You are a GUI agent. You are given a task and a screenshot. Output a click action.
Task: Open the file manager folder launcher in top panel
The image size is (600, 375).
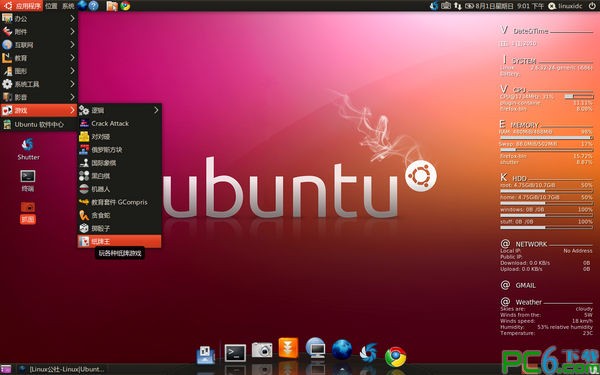[x=112, y=6]
